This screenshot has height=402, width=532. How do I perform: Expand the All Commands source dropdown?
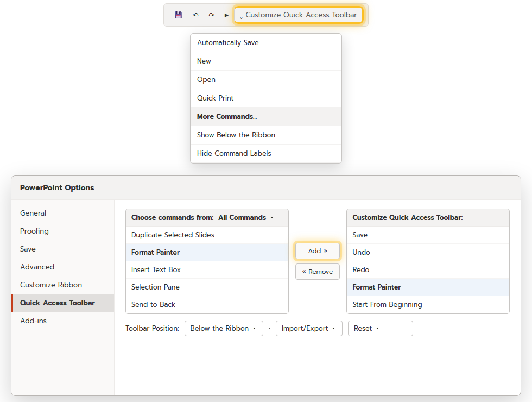(x=246, y=218)
